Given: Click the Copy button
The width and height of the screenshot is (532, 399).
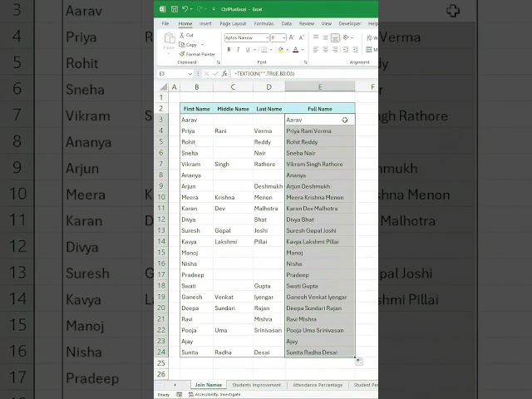Looking at the screenshot, I should [x=189, y=44].
